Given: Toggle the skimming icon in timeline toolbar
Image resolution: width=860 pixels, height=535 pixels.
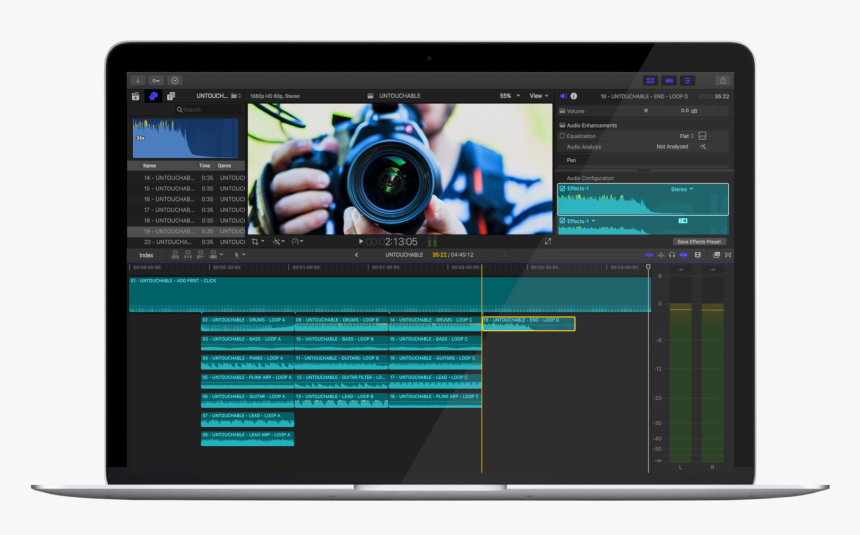Looking at the screenshot, I should click(649, 255).
